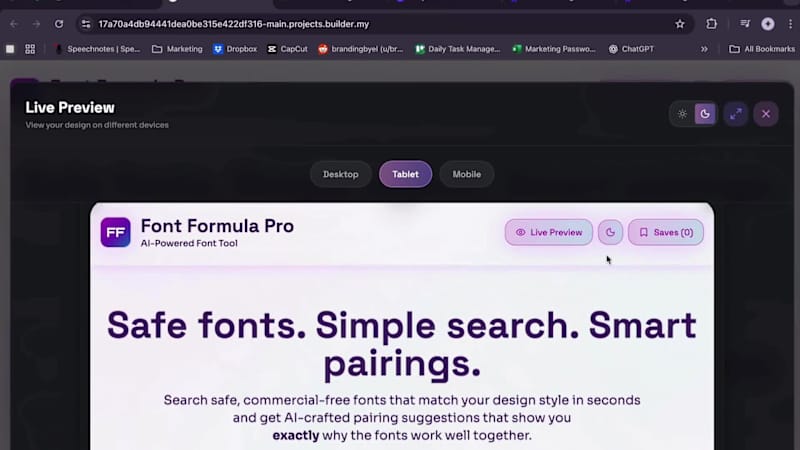The height and width of the screenshot is (450, 800).
Task: Show hidden bookmarks with the chevron
Action: (704, 49)
